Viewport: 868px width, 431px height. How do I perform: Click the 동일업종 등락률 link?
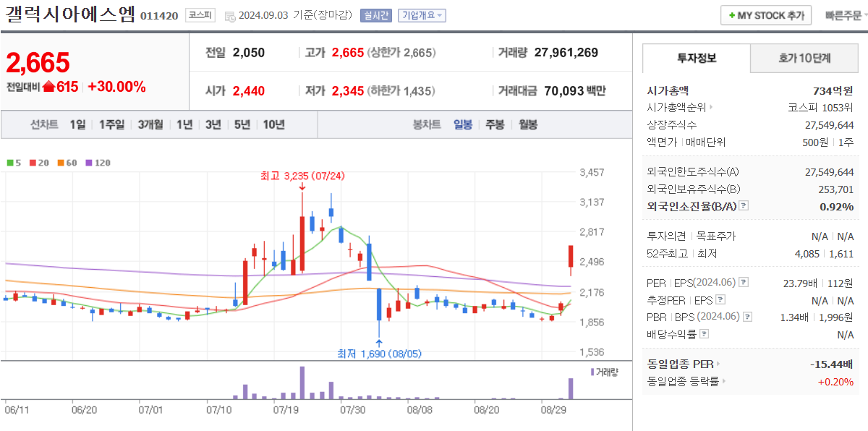[x=683, y=382]
